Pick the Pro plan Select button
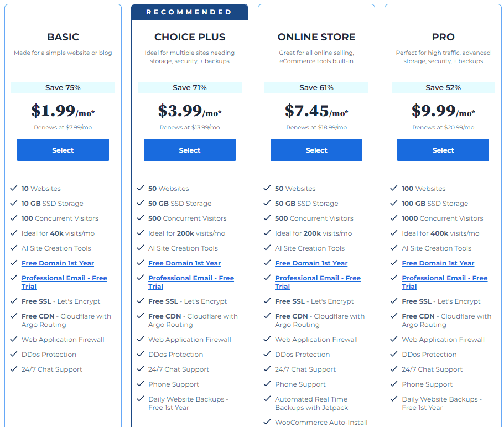Screen dimensions: 504x427 tap(443, 150)
